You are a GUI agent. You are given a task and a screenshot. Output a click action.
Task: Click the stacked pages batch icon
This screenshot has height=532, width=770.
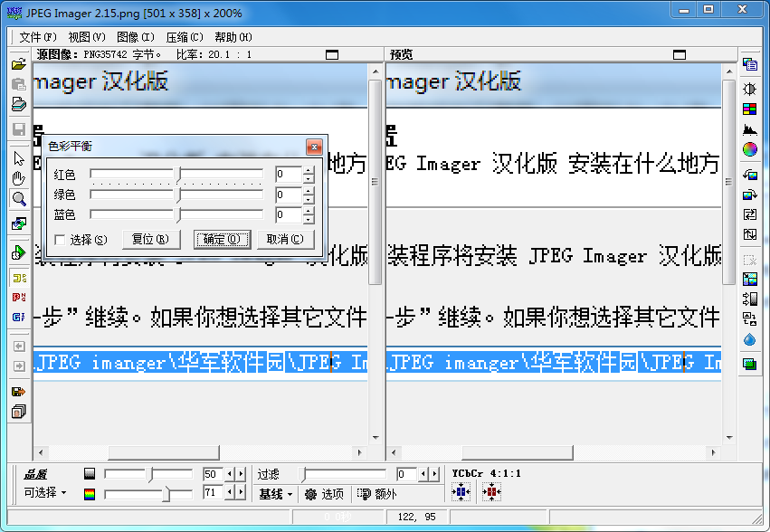19,411
